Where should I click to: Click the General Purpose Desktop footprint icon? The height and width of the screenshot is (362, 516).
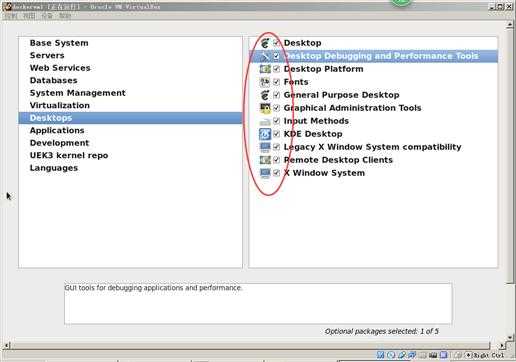265,95
